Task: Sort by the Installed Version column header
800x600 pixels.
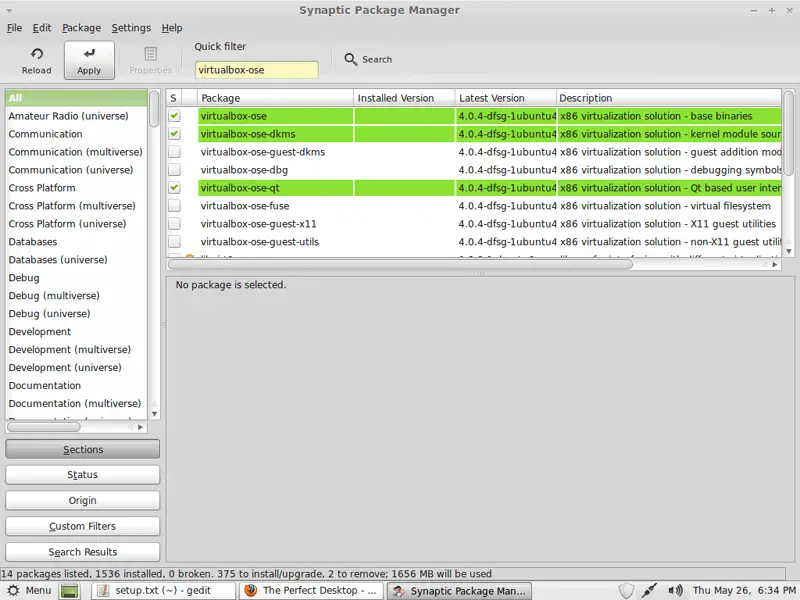Action: click(404, 98)
